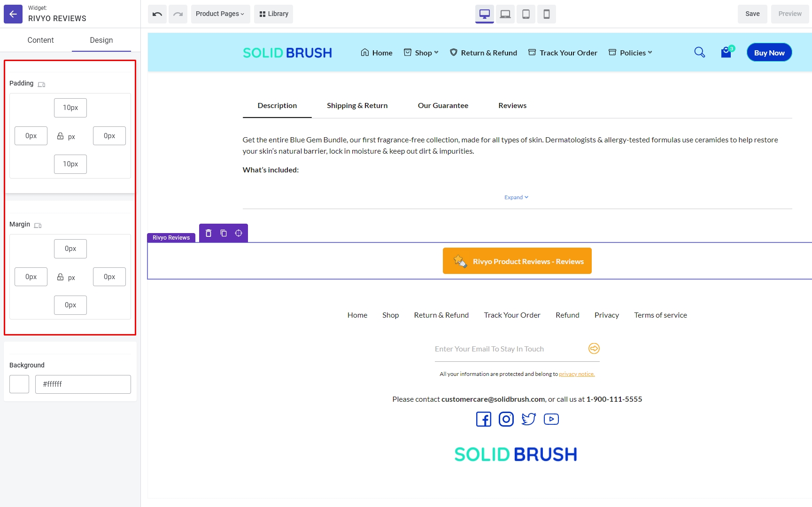Viewport: 812px width, 507px height.
Task: Edit the right padding field
Action: click(109, 136)
